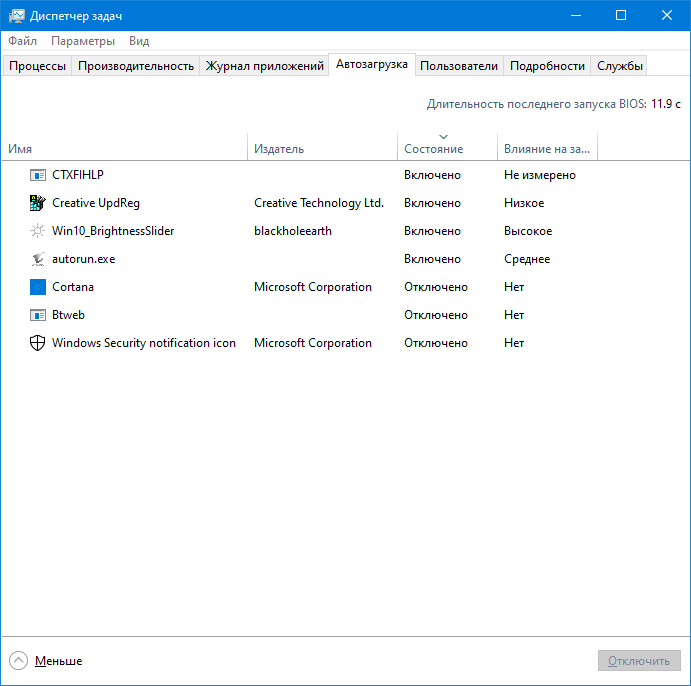The image size is (691, 686).
Task: Open the Файл menu
Action: coord(22,41)
